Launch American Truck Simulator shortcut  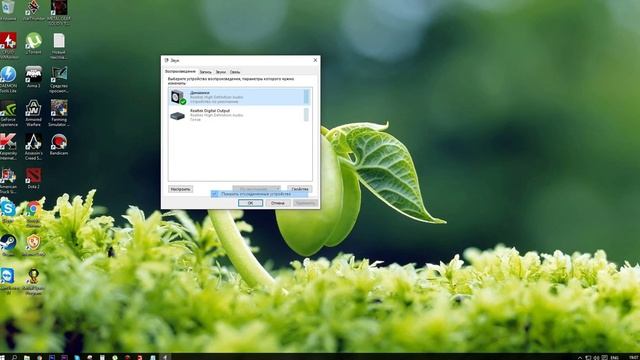point(8,180)
